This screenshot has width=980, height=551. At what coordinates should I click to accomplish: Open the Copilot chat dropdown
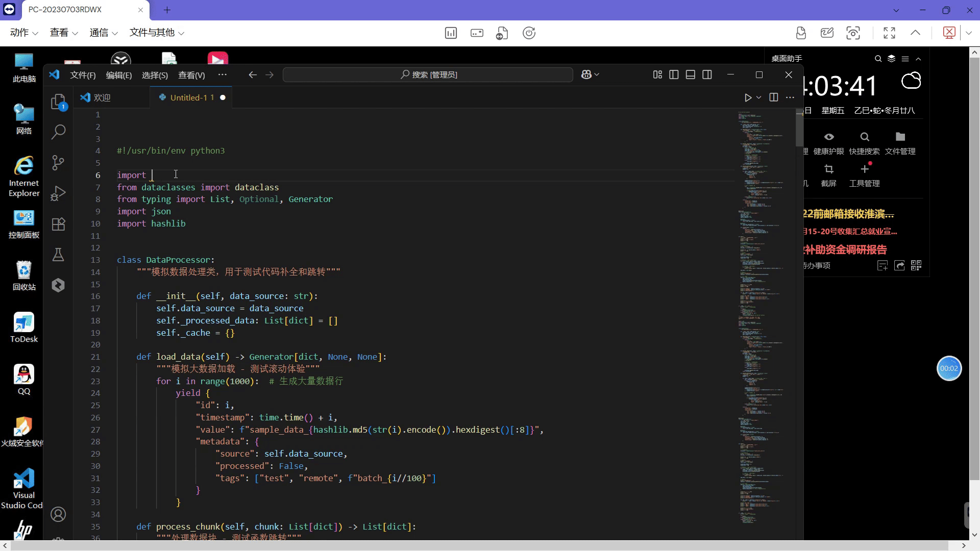597,74
